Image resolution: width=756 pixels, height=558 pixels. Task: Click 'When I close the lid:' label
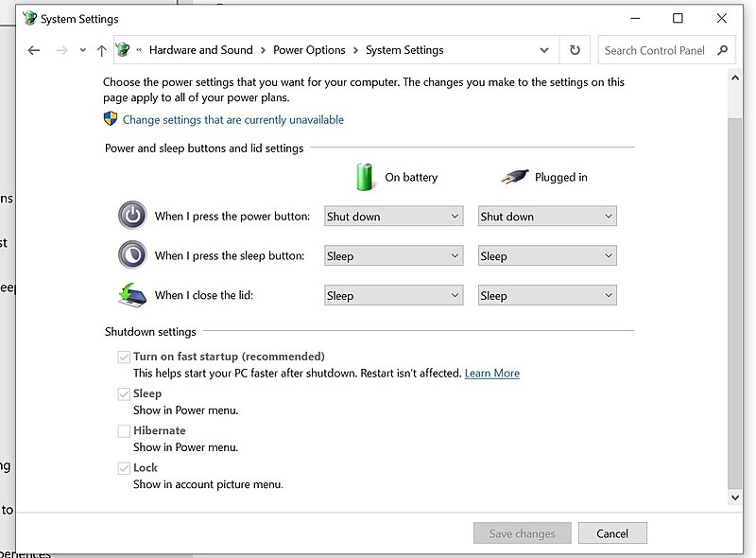click(x=204, y=295)
